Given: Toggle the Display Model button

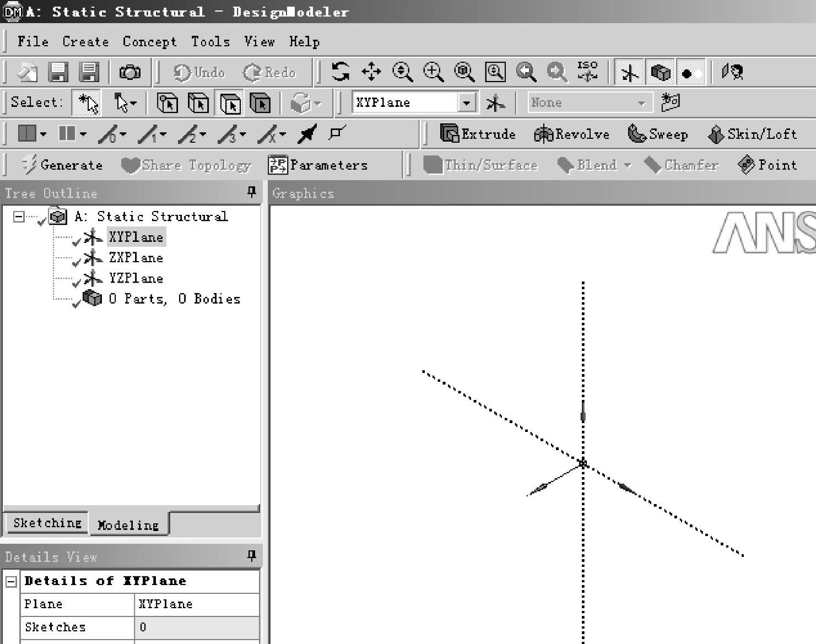Looking at the screenshot, I should pos(660,72).
